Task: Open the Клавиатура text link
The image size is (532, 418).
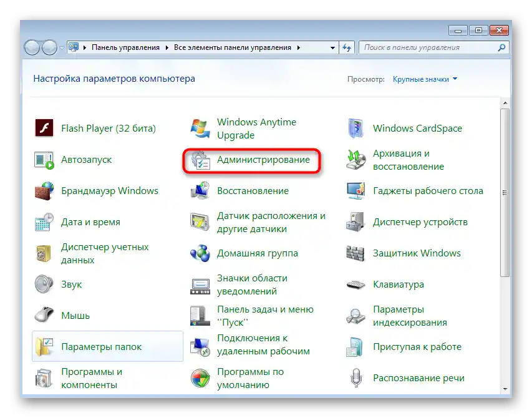Action: 399,284
